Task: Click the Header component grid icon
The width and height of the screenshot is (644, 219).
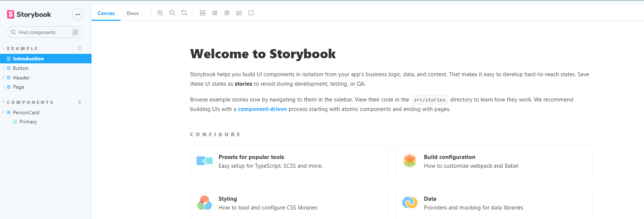Action: tap(9, 78)
